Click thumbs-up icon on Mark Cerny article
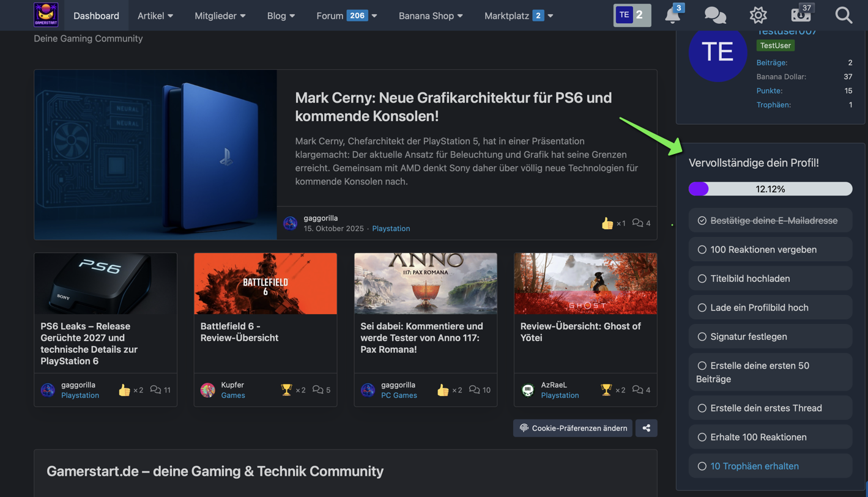The width and height of the screenshot is (868, 497). [607, 223]
